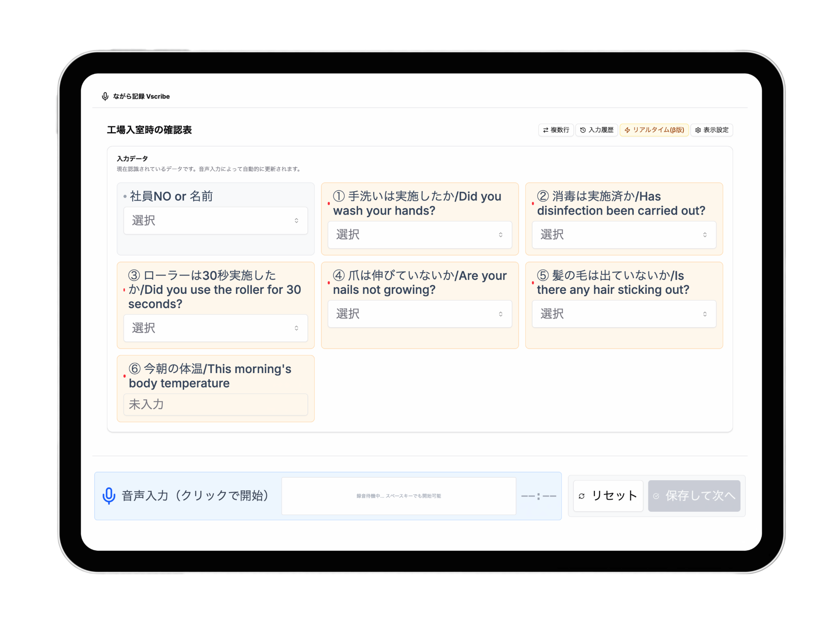Toggle リアルタイム(β版) mode button

click(x=654, y=130)
